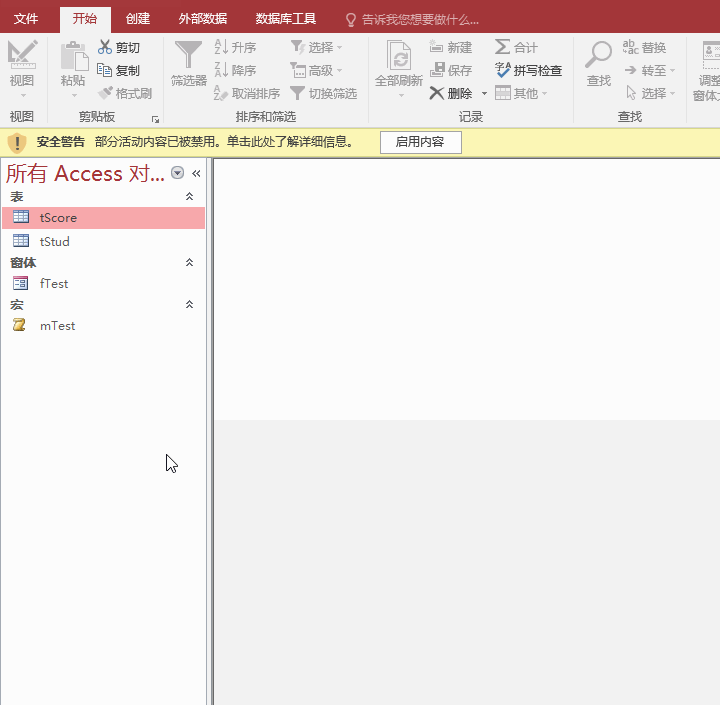Sort descending with 降序
720x705 pixels.
(x=236, y=70)
